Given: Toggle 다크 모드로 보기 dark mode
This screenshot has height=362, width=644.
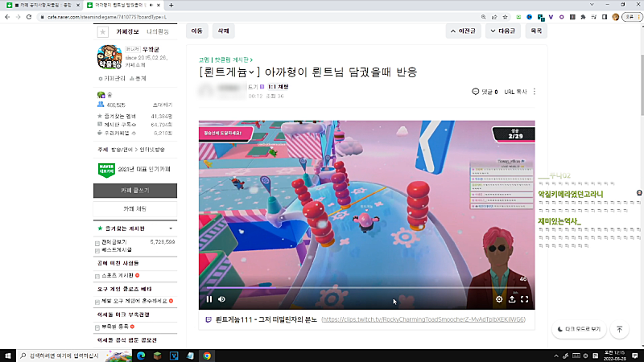Looking at the screenshot, I should pos(578,329).
